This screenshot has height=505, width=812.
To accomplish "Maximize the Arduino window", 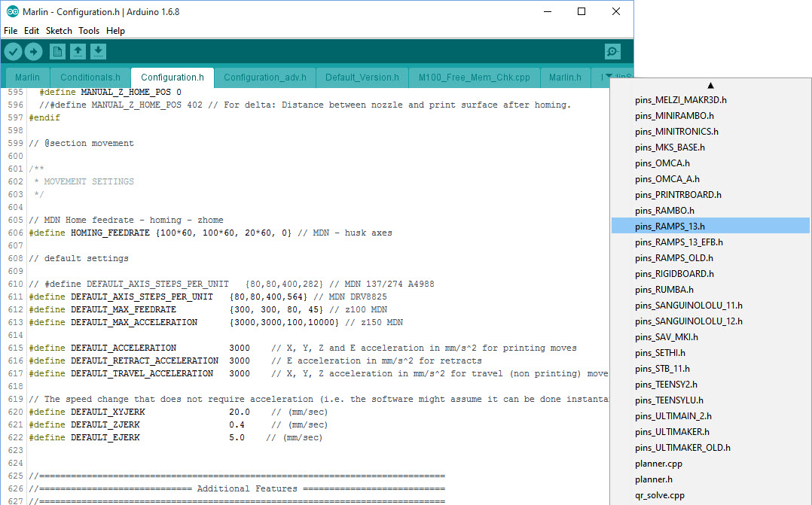I will pos(582,11).
